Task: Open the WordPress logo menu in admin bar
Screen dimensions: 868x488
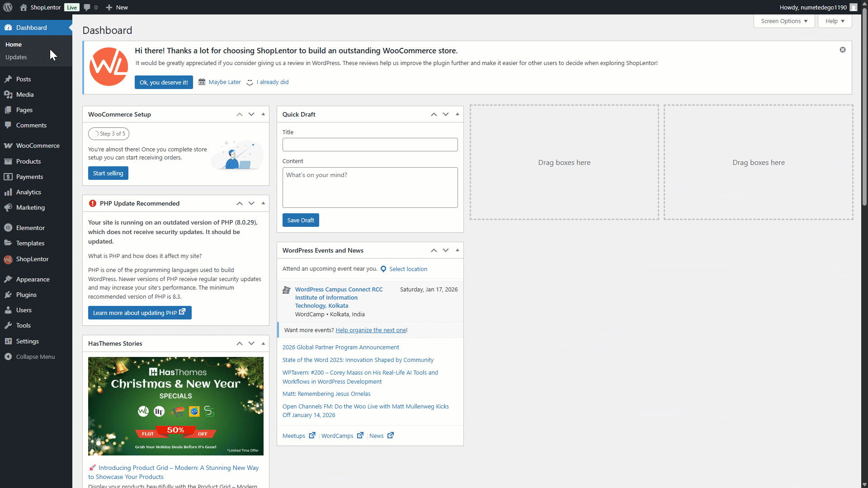Action: (x=7, y=7)
